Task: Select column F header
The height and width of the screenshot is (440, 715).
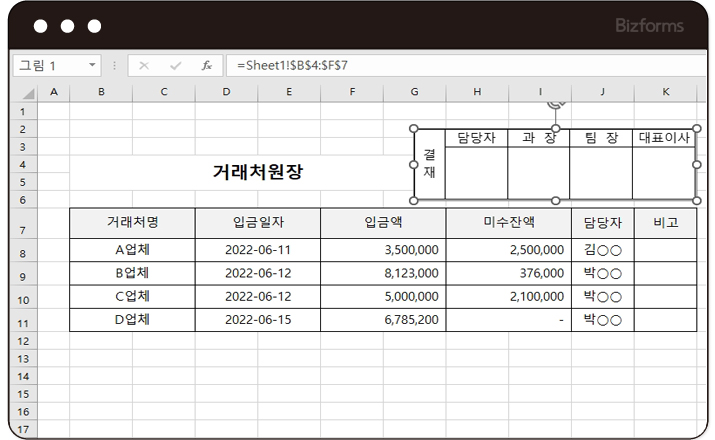Action: pos(352,92)
